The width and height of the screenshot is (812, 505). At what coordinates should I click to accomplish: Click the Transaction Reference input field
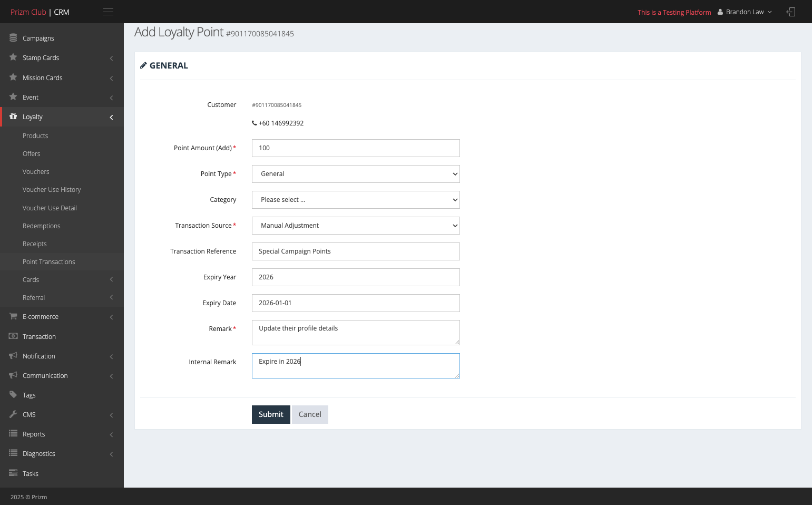[x=356, y=251]
